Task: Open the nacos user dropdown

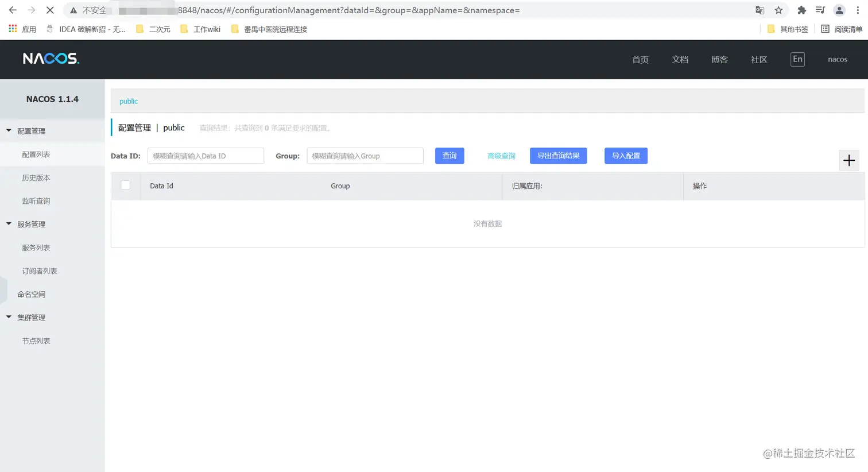Action: click(838, 59)
